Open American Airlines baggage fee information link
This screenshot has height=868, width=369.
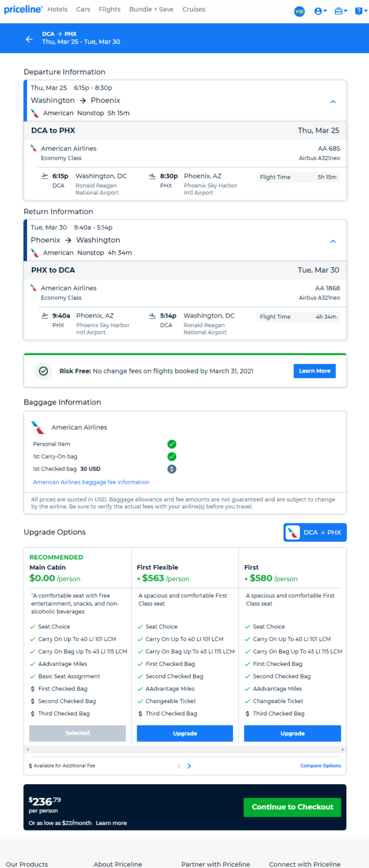tap(91, 482)
